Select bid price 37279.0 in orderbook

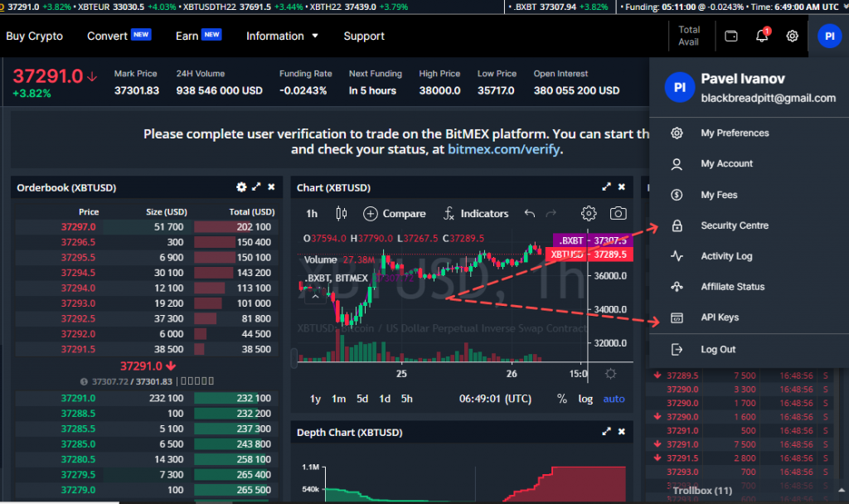pyautogui.click(x=79, y=490)
